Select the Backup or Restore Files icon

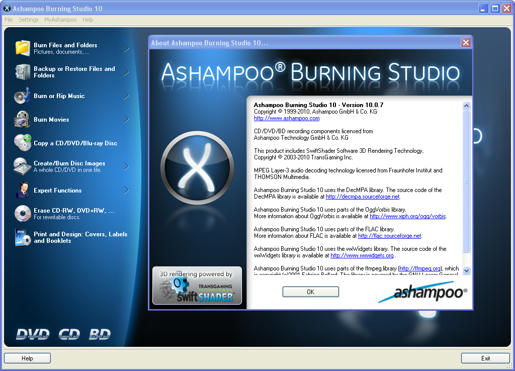pos(22,72)
